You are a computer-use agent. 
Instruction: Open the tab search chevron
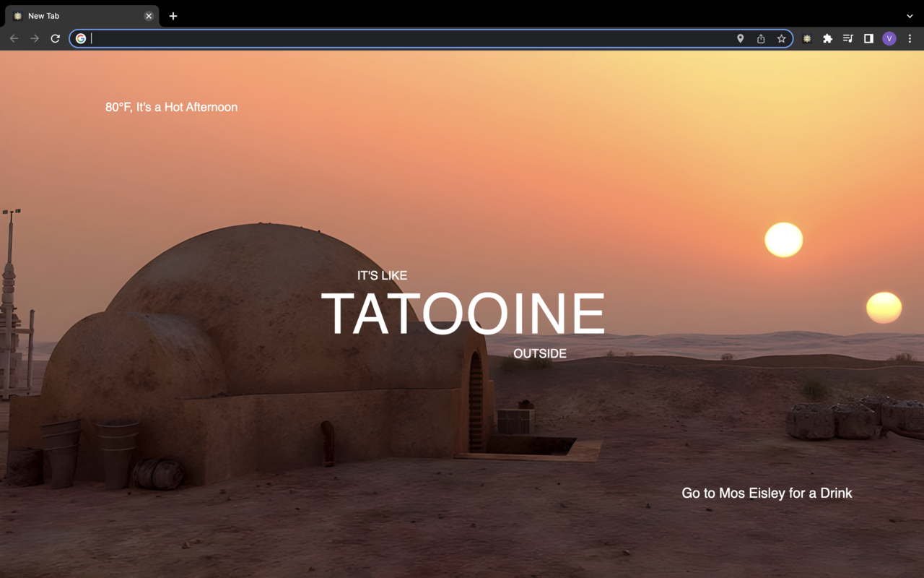[908, 15]
